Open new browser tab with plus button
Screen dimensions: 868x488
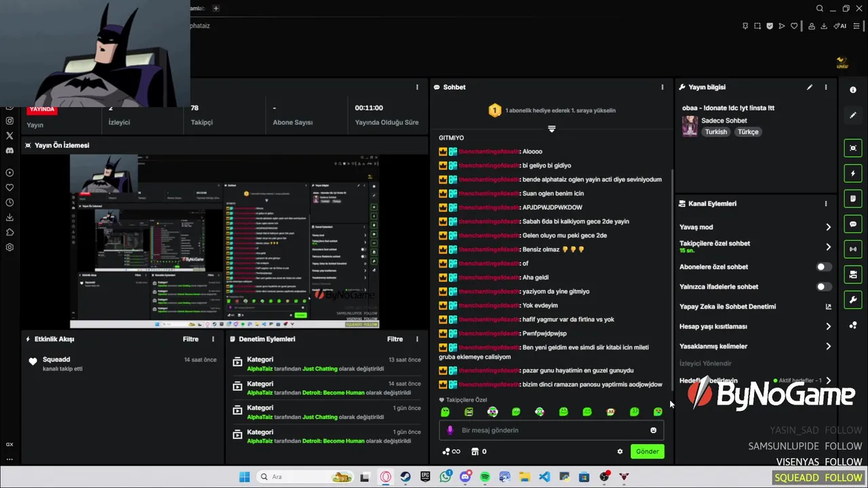pyautogui.click(x=216, y=8)
